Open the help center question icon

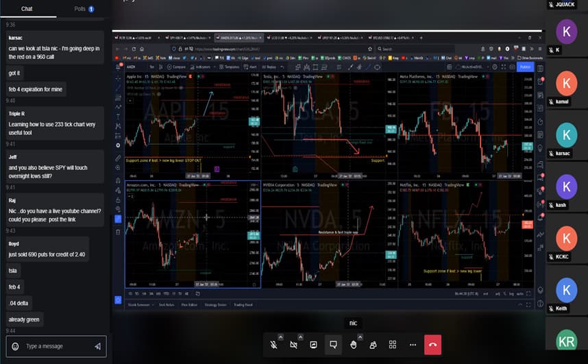(x=541, y=303)
